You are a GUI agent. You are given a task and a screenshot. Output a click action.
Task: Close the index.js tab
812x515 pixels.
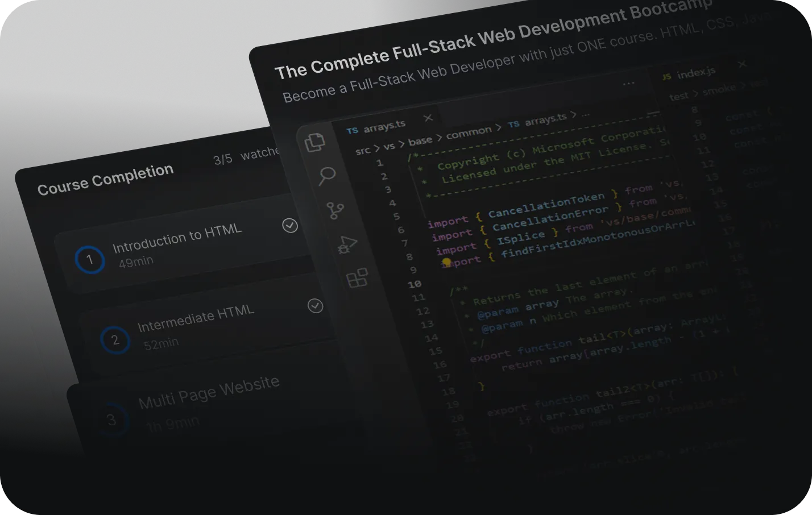(742, 64)
